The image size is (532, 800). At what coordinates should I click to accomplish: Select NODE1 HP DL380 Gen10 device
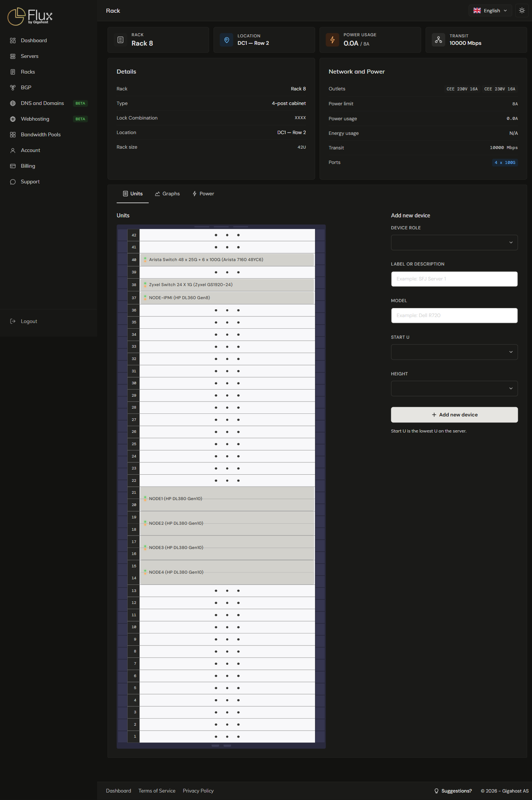tap(227, 499)
